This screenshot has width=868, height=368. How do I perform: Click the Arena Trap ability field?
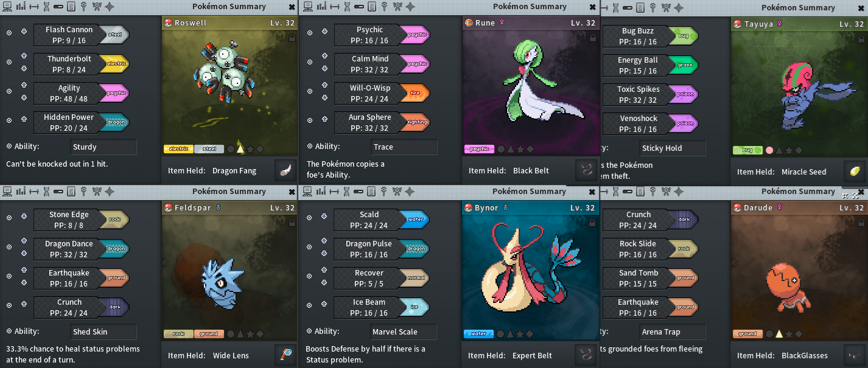(x=673, y=332)
